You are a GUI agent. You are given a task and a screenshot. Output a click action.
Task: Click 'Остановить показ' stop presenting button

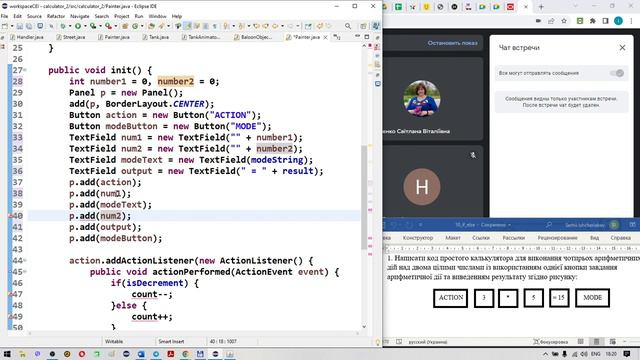[x=452, y=43]
